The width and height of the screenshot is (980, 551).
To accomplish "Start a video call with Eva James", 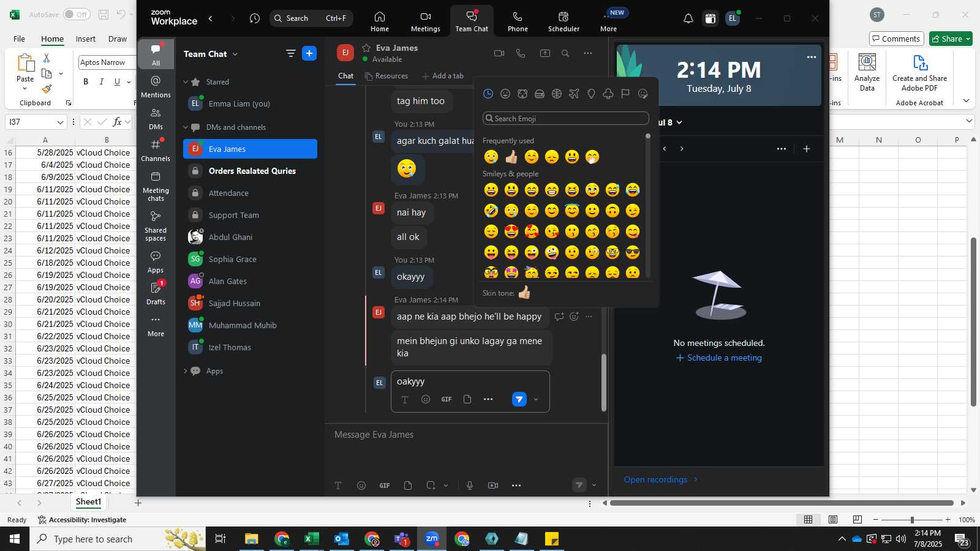I will (499, 53).
